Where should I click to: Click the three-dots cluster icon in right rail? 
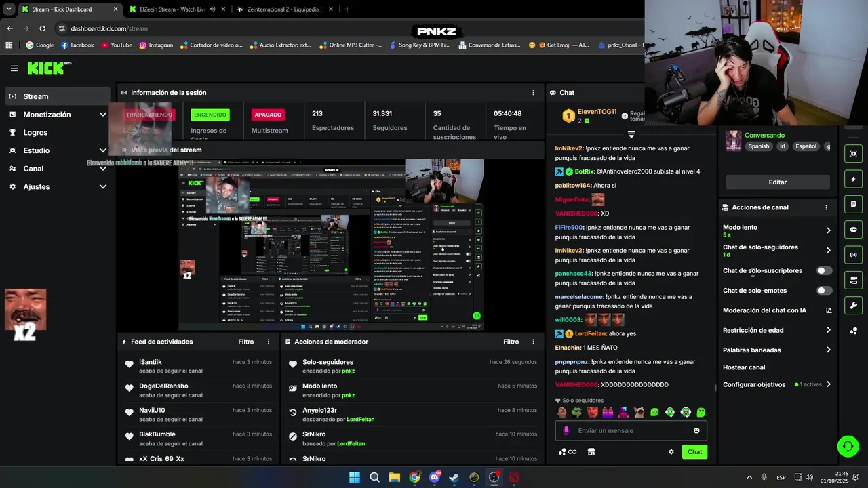(853, 331)
